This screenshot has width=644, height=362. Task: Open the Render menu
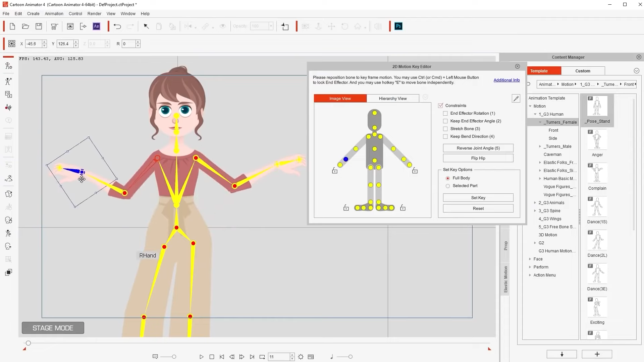(x=94, y=14)
